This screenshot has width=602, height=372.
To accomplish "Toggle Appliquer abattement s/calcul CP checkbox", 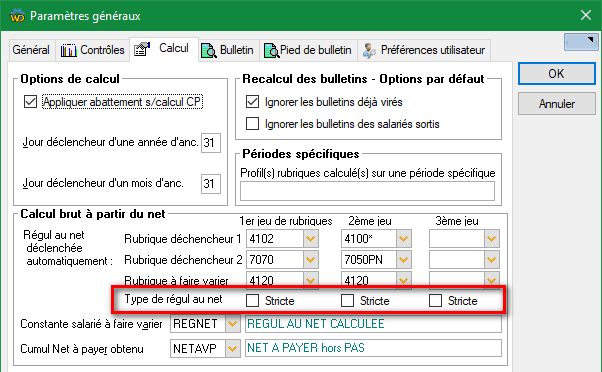I will [x=30, y=102].
